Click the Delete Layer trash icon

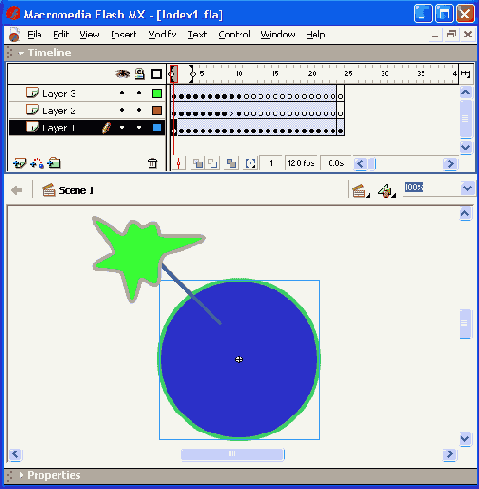[x=152, y=163]
